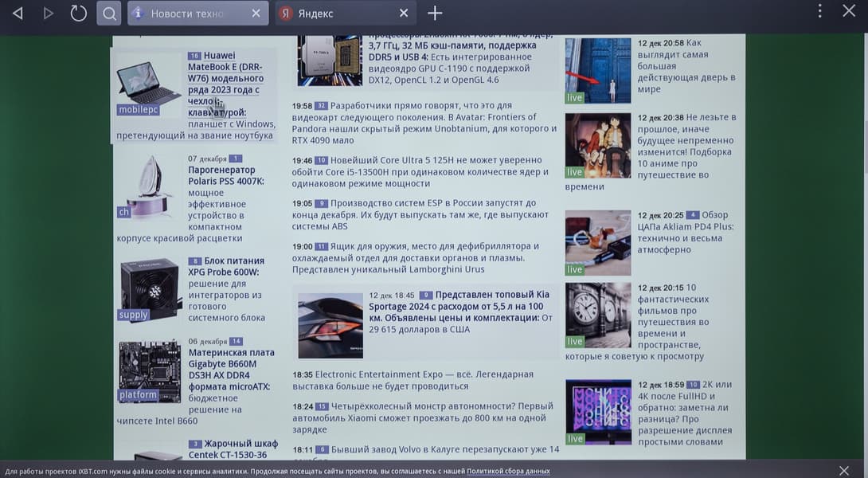Click the Kia Sportage taillight thumbnail

(330, 327)
